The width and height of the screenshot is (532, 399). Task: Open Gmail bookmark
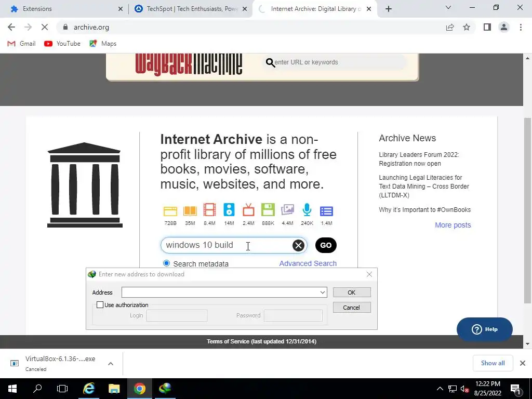click(x=21, y=44)
